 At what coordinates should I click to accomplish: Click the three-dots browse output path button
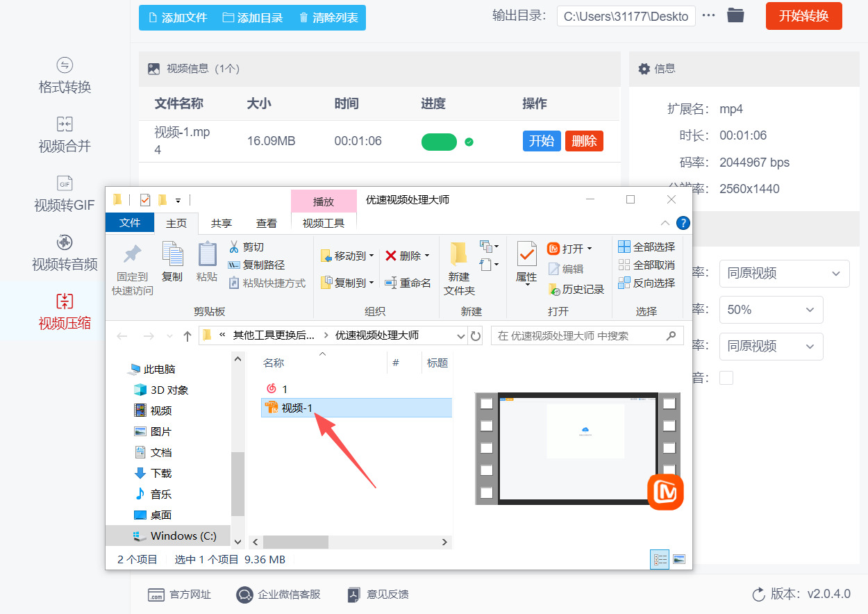[x=708, y=15]
